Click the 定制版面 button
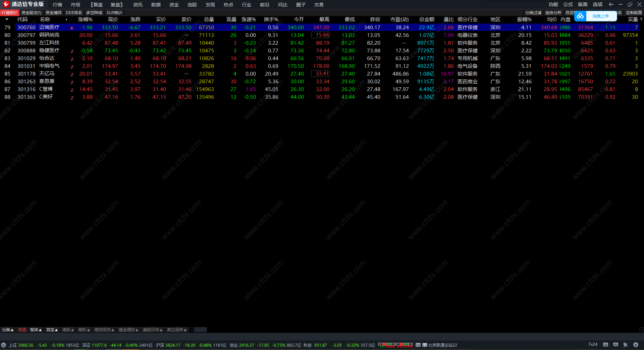644x350 pixels. click(634, 13)
